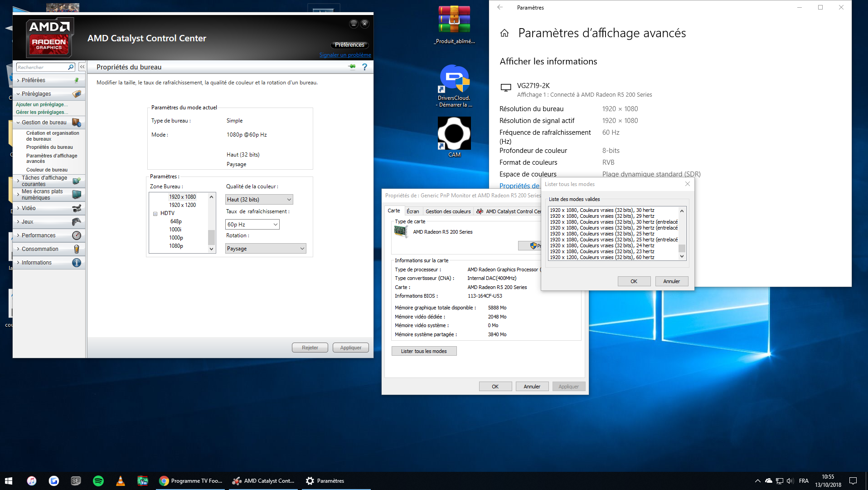Click the search magnifier icon in Catalyst sidebar

pyautogui.click(x=71, y=67)
